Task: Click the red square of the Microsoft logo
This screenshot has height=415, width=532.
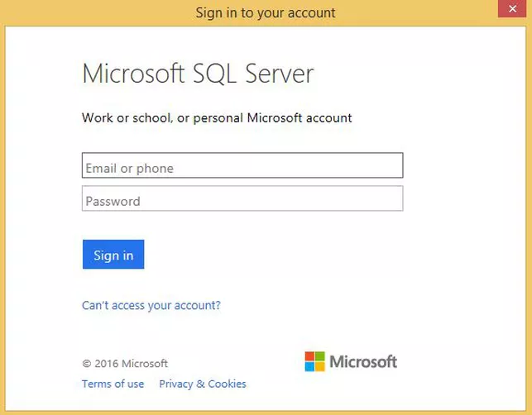Action: point(309,356)
